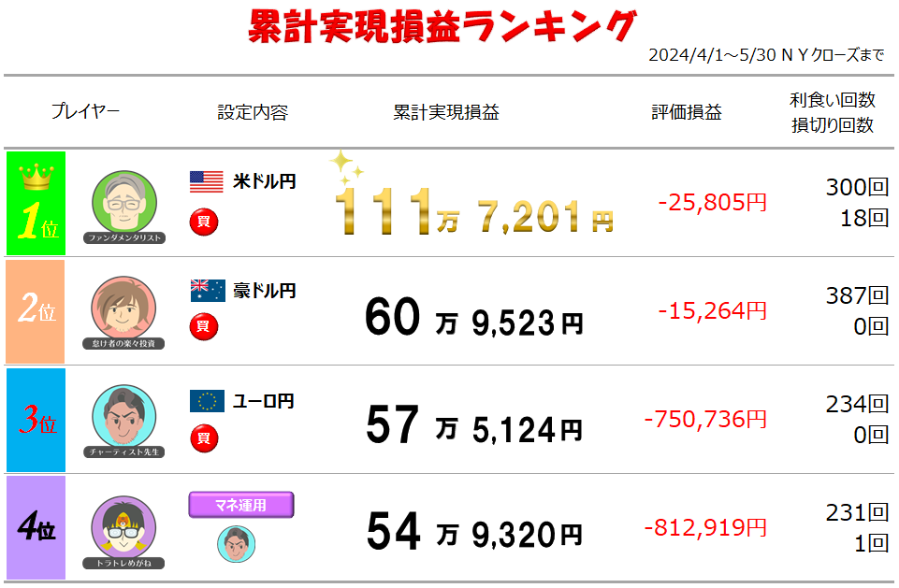This screenshot has height=588, width=899.
Task: Click the 評価損益 column header
Action: coord(687,112)
